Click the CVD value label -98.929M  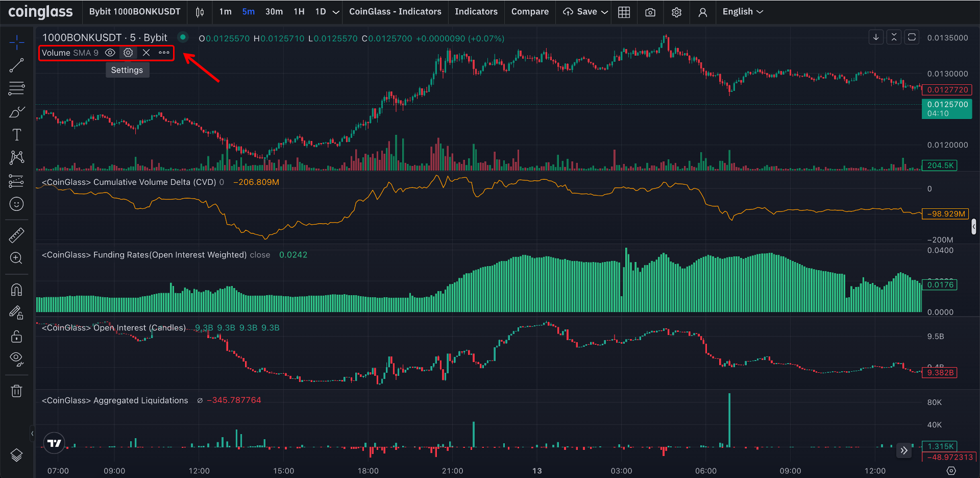(x=946, y=214)
